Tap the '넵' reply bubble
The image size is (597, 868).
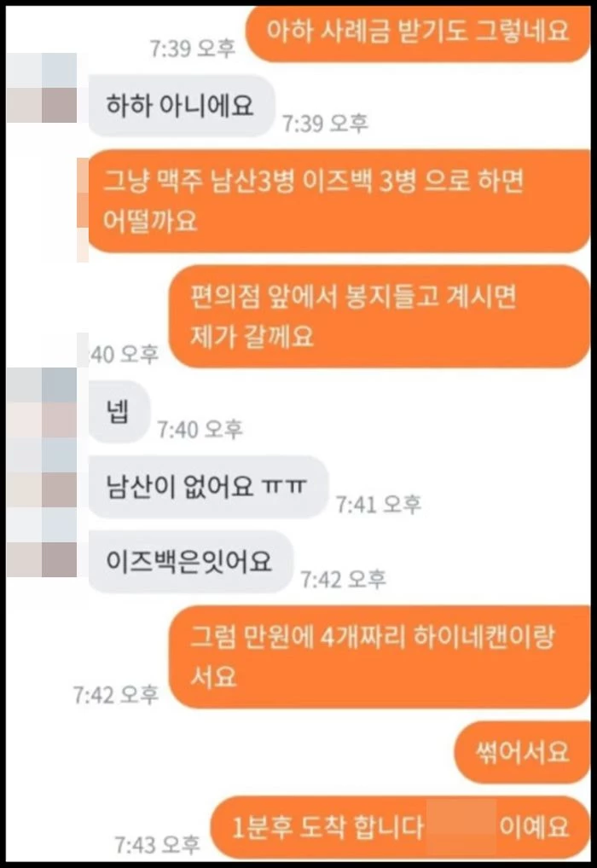tap(119, 411)
